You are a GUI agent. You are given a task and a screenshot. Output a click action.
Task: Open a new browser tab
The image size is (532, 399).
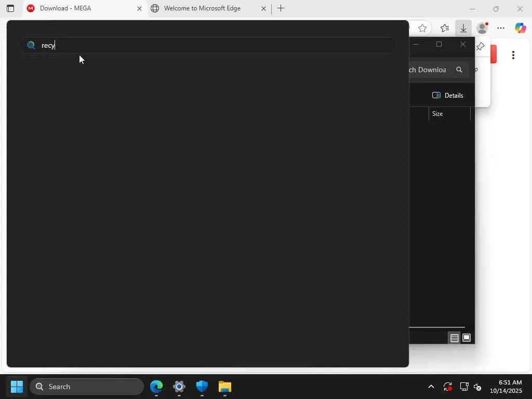[281, 8]
